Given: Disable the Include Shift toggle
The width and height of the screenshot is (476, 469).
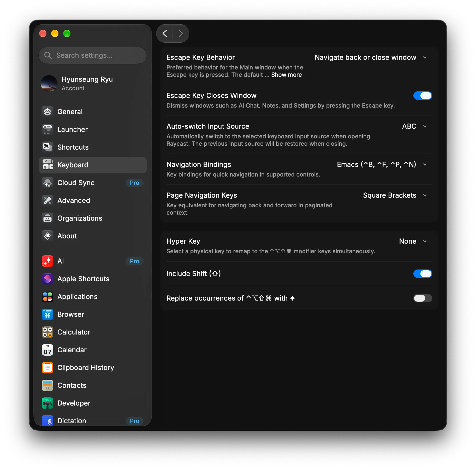Looking at the screenshot, I should [x=423, y=274].
